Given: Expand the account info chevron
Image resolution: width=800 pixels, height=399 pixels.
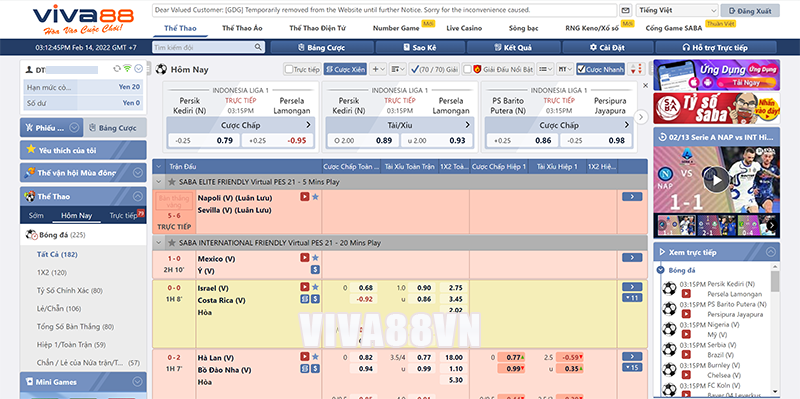Looking at the screenshot, I should 138,68.
